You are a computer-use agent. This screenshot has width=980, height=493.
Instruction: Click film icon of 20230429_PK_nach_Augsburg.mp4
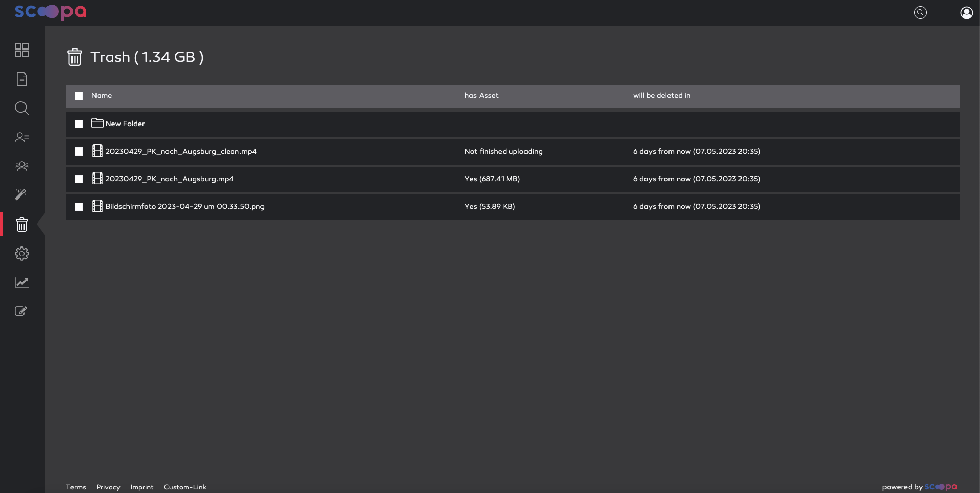click(x=97, y=178)
